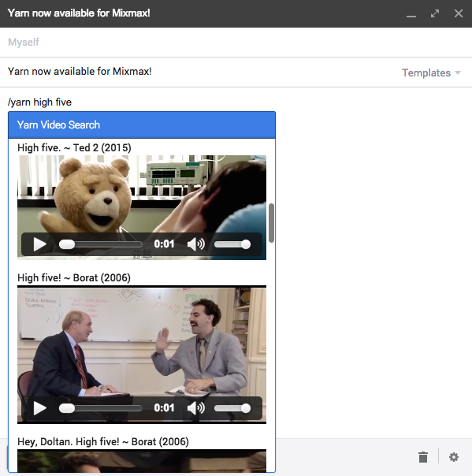Screen dimensions: 472x476
Task: Mute the Borat video speaker icon
Action: (x=196, y=408)
